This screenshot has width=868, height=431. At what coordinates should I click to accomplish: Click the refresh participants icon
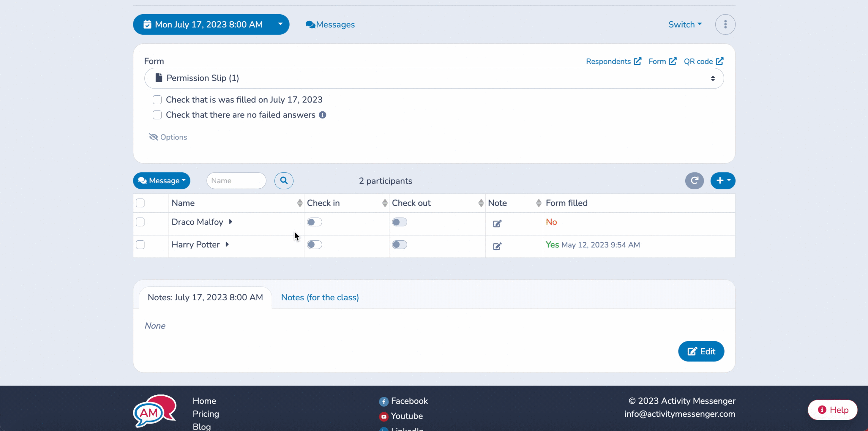694,181
